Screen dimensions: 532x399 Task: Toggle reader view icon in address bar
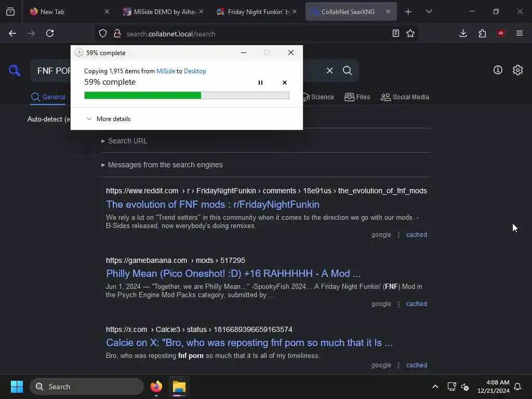pos(395,33)
